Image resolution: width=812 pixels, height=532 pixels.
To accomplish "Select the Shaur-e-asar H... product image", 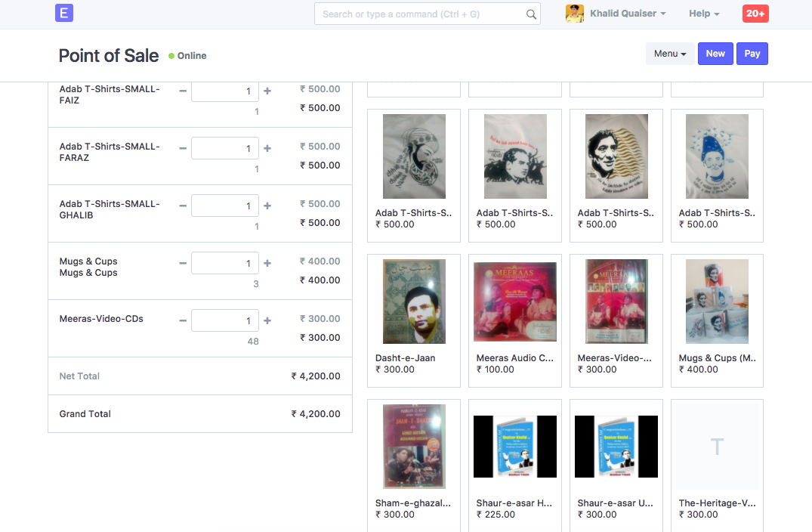I will [x=515, y=447].
